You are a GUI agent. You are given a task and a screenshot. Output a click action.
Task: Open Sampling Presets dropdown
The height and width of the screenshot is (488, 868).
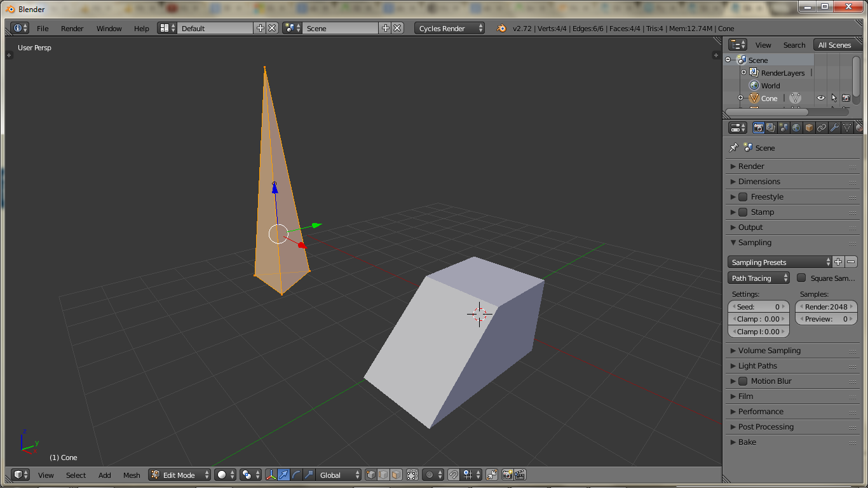pos(780,262)
